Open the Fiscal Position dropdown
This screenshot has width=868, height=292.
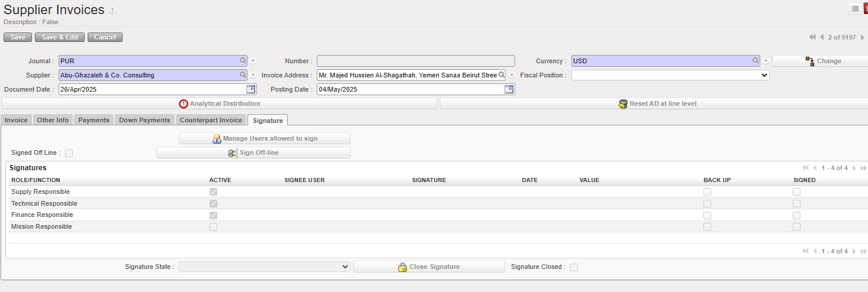coord(670,75)
